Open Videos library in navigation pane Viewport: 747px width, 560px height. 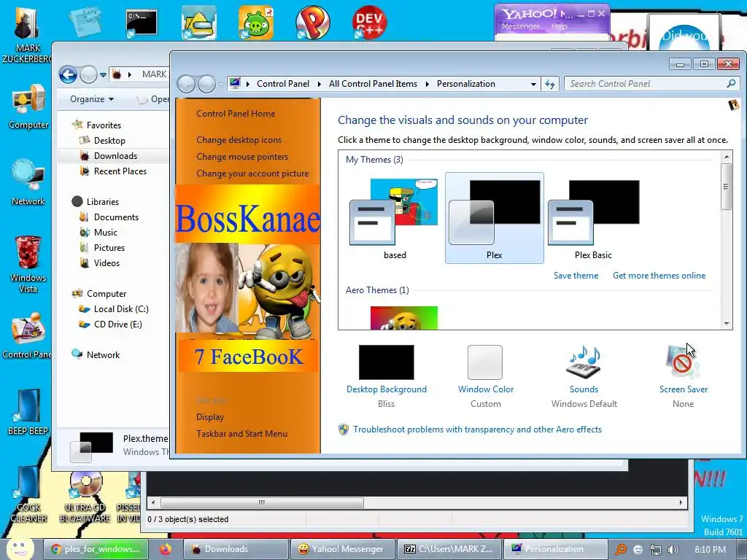[x=107, y=262]
